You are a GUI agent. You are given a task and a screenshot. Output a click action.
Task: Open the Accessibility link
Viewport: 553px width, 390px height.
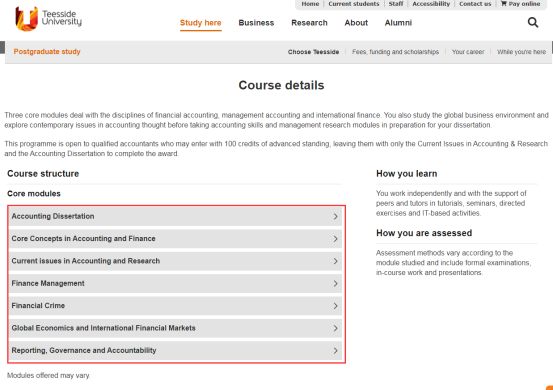431,4
